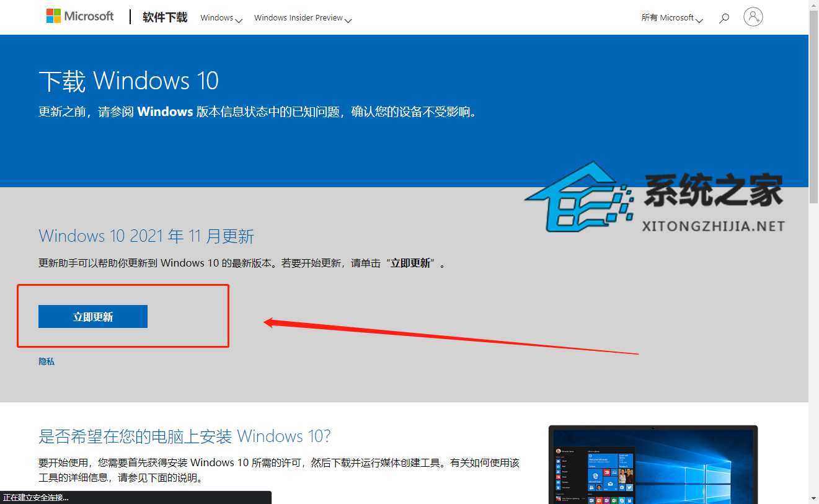Click the scrollbar down arrow
The width and height of the screenshot is (819, 504).
coord(813,498)
